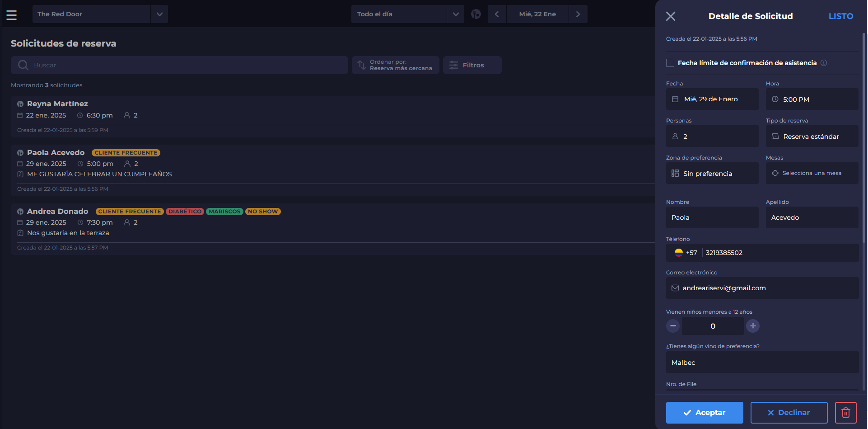
Task: Click the Nos gustaría en la terraza note
Action: pos(68,233)
